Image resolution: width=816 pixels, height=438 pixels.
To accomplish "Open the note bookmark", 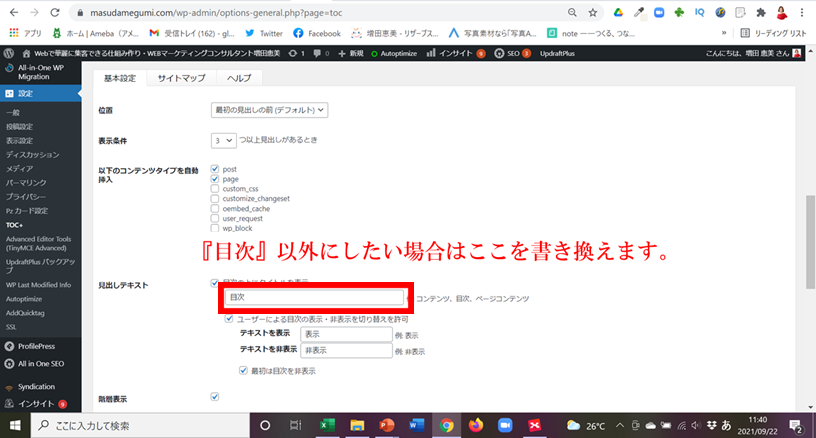I will pos(591,33).
